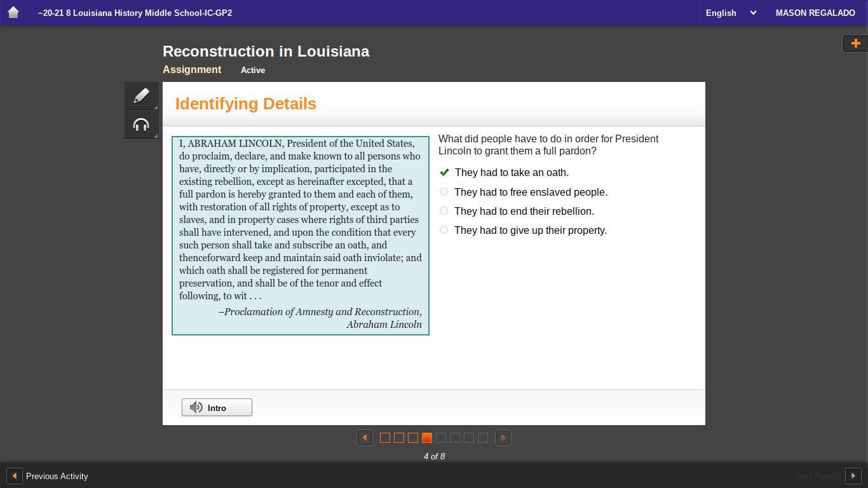The width and height of the screenshot is (868, 488).
Task: Open the headphones audio tool
Action: tap(141, 125)
